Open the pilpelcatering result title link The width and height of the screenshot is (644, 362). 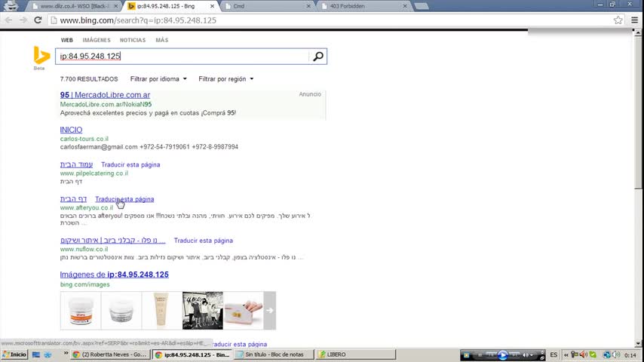point(76,164)
